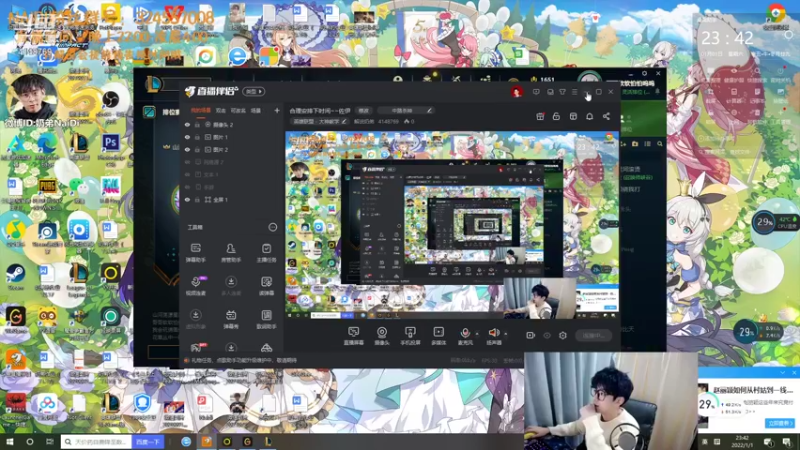
Task: Open Photoshop desktop shortcut
Action: tap(110, 143)
